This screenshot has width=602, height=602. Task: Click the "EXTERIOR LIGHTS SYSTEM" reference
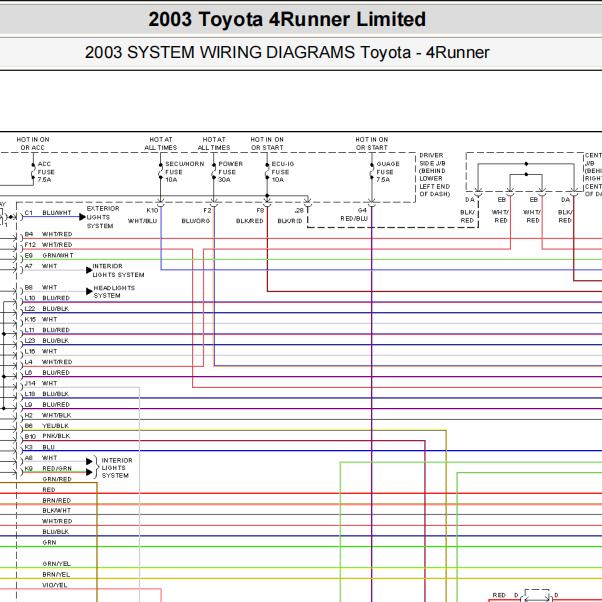click(103, 217)
